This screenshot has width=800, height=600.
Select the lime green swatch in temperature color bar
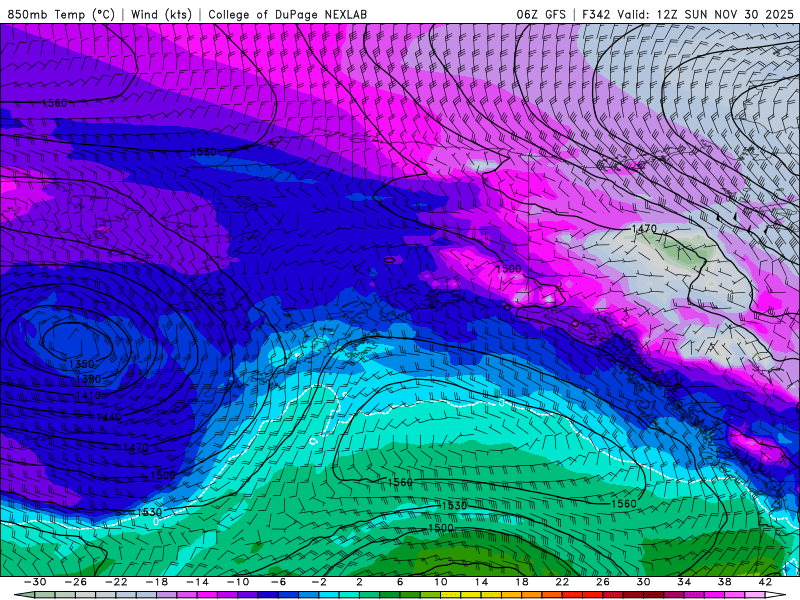coord(431,595)
